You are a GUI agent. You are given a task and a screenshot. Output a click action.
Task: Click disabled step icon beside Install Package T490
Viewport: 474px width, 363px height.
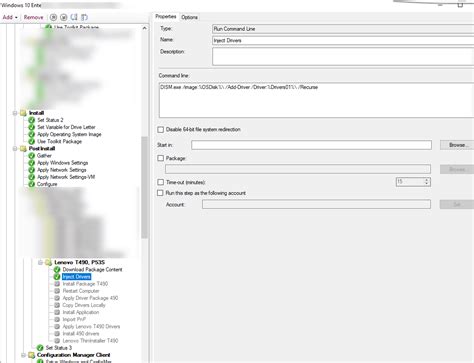(57, 284)
